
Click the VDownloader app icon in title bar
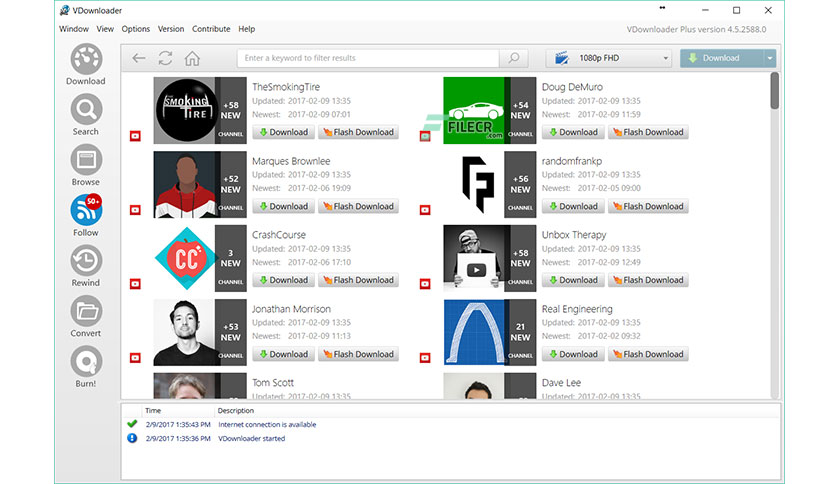point(65,10)
